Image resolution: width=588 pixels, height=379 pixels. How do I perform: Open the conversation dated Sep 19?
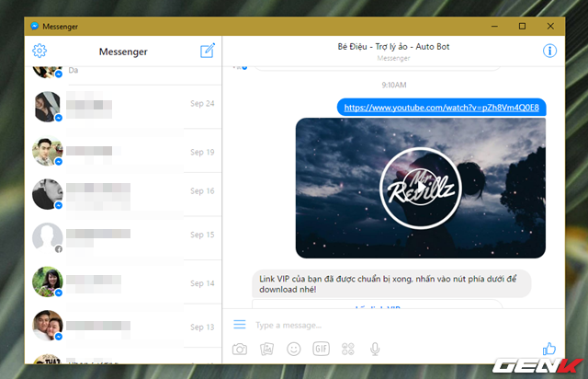pos(123,151)
